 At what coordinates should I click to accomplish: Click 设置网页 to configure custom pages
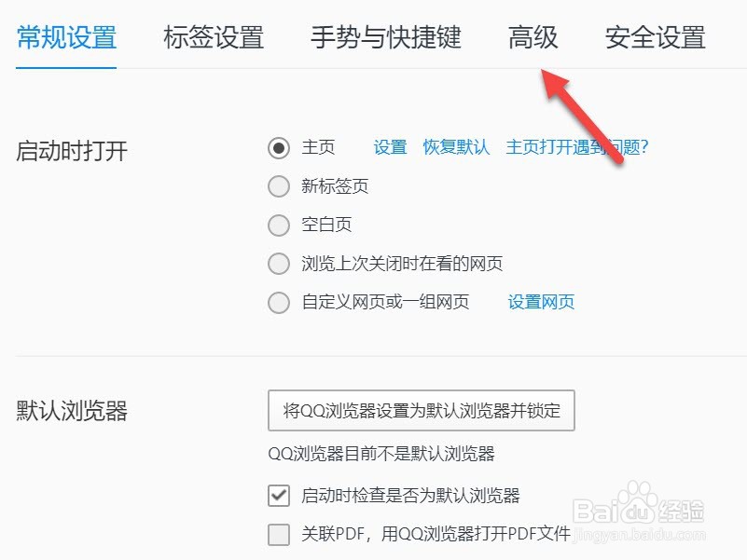(541, 302)
